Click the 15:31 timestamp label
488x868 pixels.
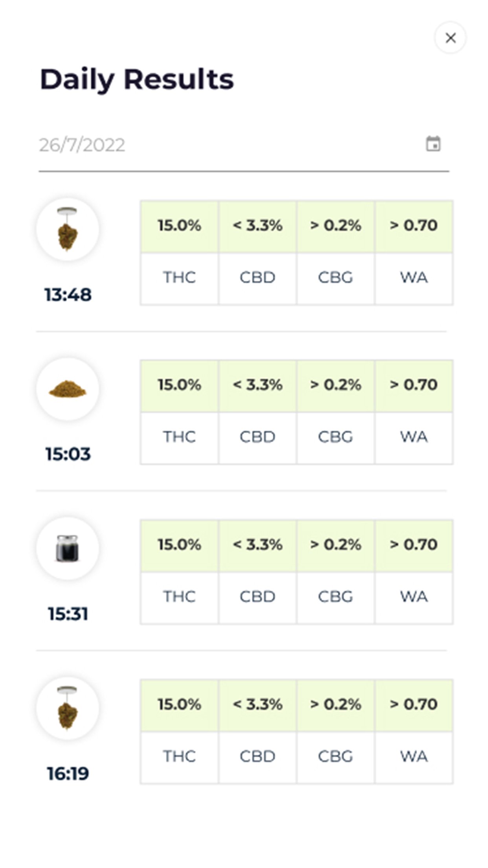tap(68, 614)
